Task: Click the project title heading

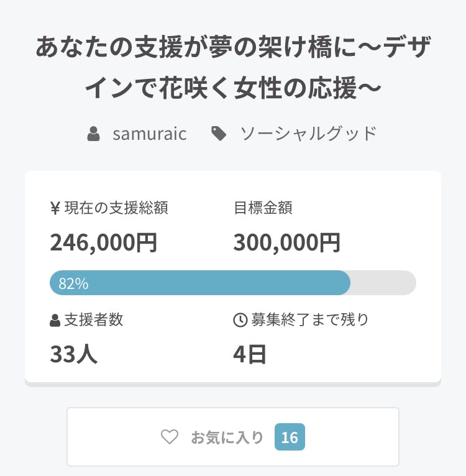Action: tap(233, 68)
